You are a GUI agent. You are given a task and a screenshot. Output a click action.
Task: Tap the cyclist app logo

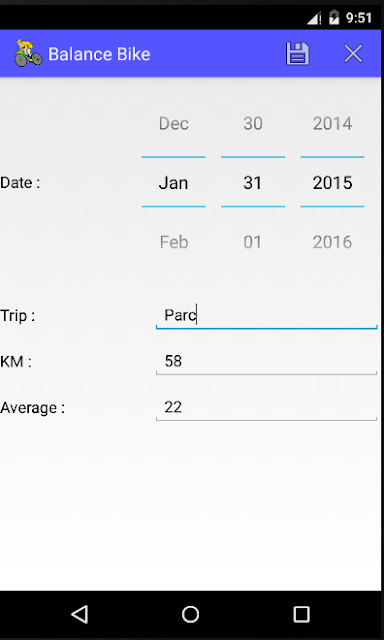[x=28, y=53]
